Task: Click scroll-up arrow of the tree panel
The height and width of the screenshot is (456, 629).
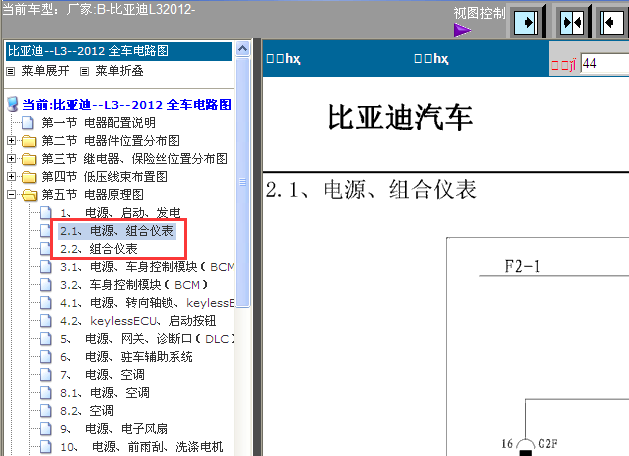Action: (242, 49)
